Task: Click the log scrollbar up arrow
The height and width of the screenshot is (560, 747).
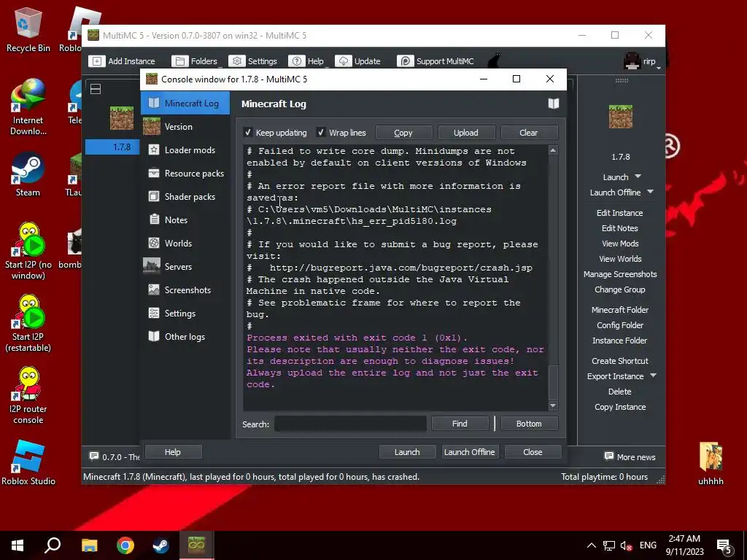Action: click(x=553, y=150)
